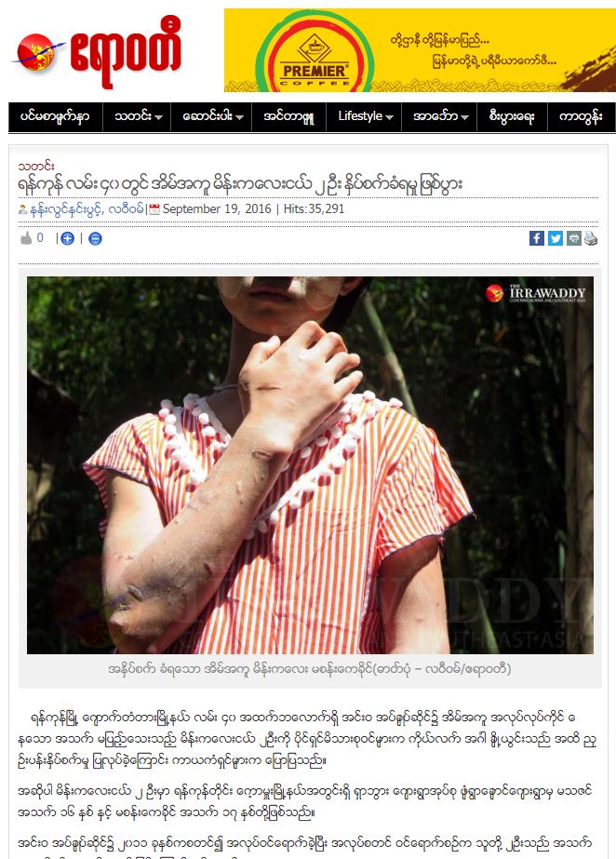Image resolution: width=616 pixels, height=859 pixels.
Task: Click the Irrawaddy site logo
Action: pyautogui.click(x=98, y=51)
